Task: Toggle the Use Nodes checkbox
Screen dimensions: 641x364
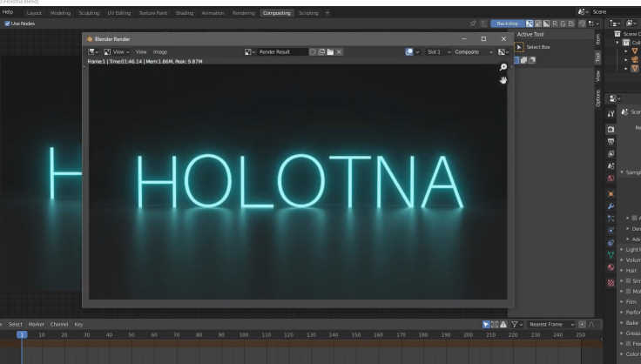Action: (x=7, y=24)
